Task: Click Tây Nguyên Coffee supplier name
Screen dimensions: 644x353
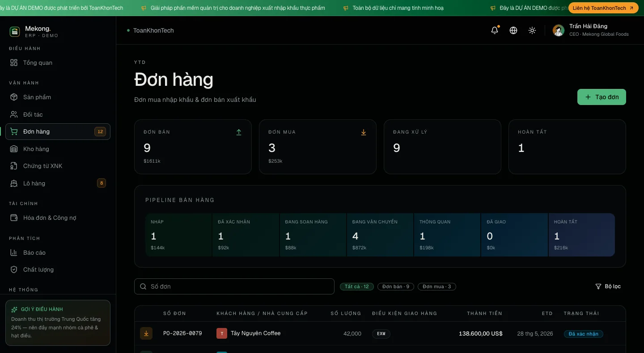Action: tap(256, 333)
